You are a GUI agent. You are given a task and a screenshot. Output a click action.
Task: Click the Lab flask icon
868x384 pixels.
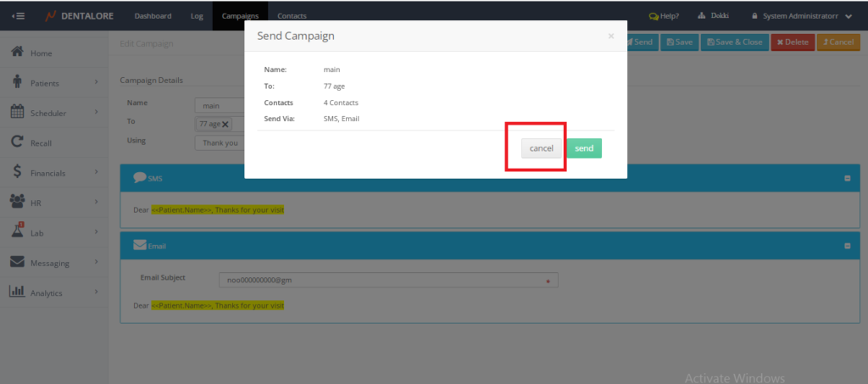(16, 231)
